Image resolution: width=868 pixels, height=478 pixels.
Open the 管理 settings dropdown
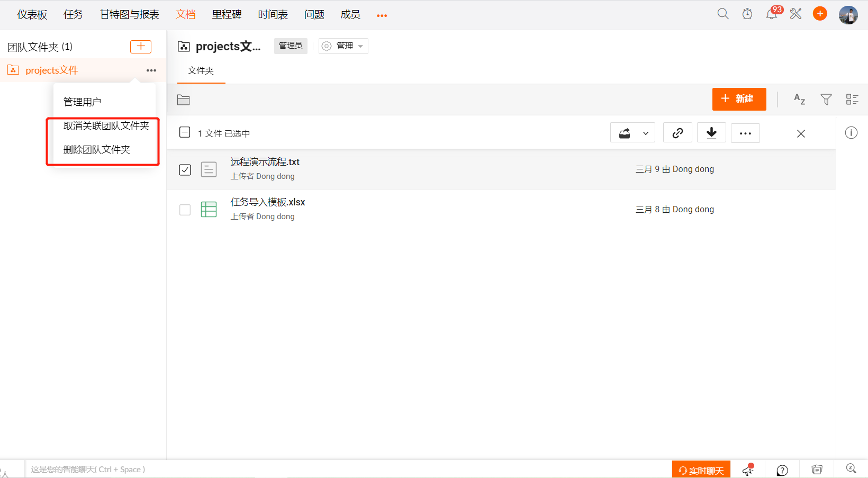(343, 46)
